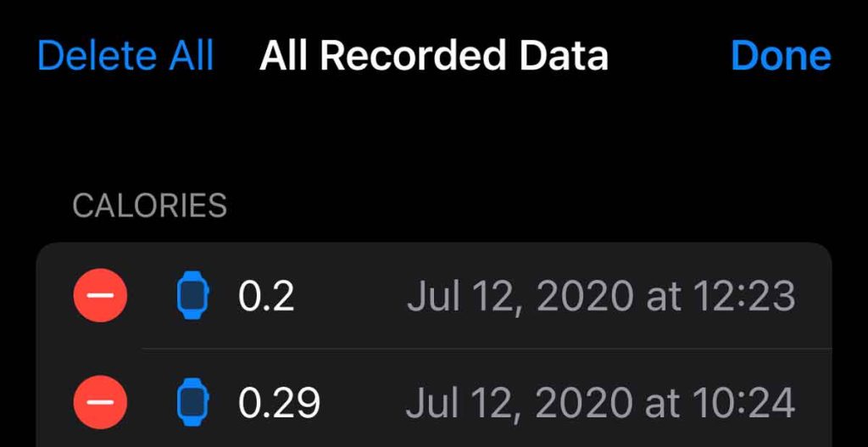This screenshot has width=868, height=447.
Task: Tap Done to finish editing
Action: (x=780, y=56)
